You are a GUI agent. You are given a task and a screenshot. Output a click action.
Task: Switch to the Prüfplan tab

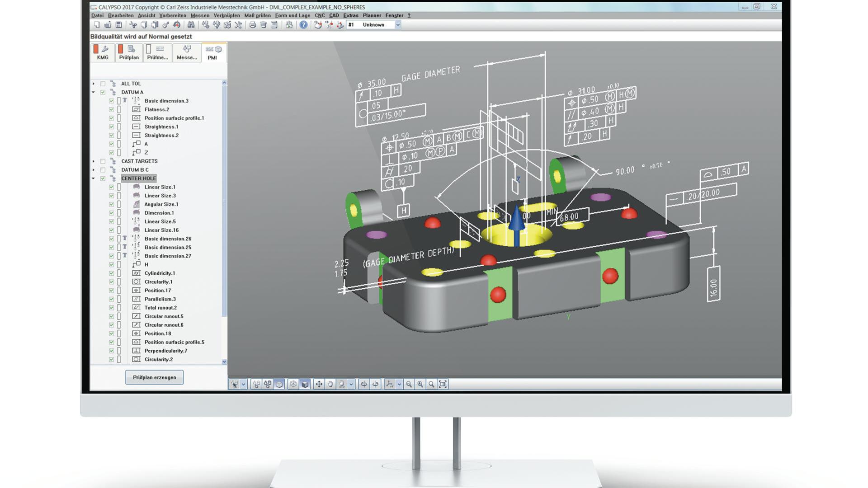click(129, 52)
